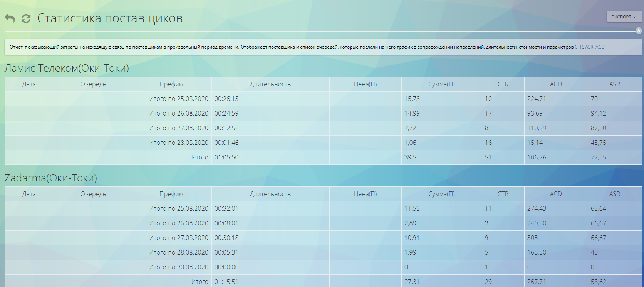Follow the ACD link in description

(600, 47)
